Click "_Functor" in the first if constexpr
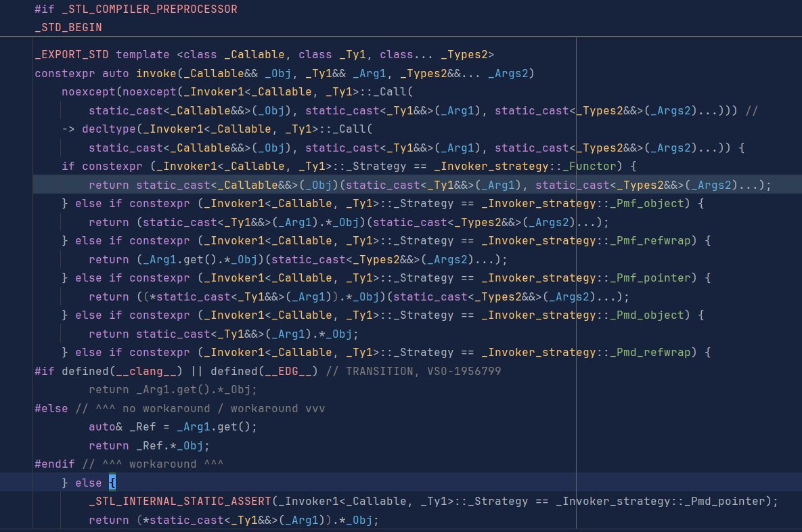 pos(589,167)
